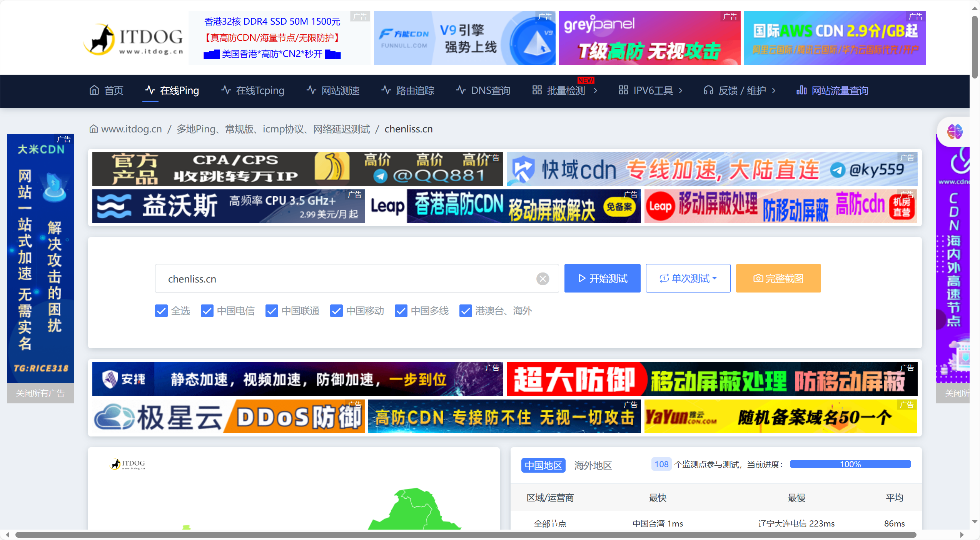Toggle the 港澳台、海外 checkbox
This screenshot has width=980, height=540.
pos(466,311)
